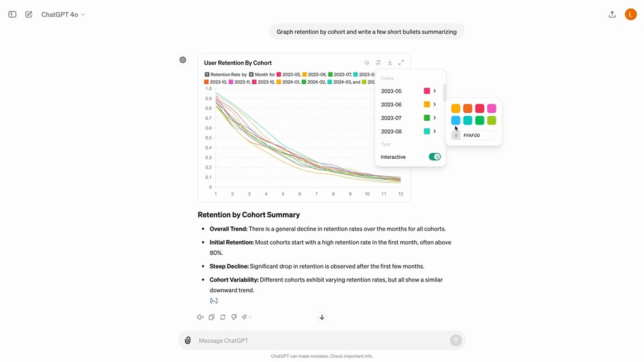The height and width of the screenshot is (362, 644).
Task: Expand color options for 2023-05
Action: click(435, 91)
